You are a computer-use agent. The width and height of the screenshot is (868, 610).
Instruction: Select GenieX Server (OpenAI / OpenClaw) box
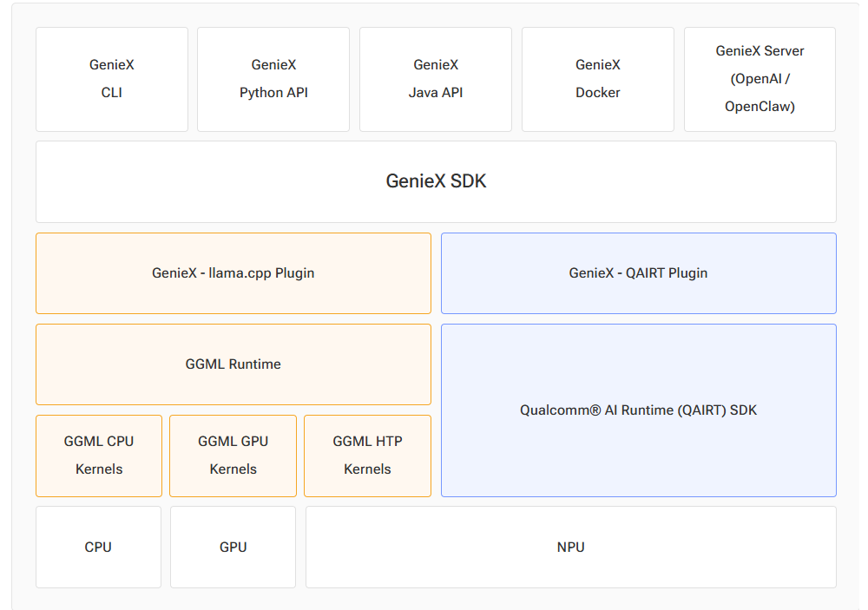[x=760, y=79]
